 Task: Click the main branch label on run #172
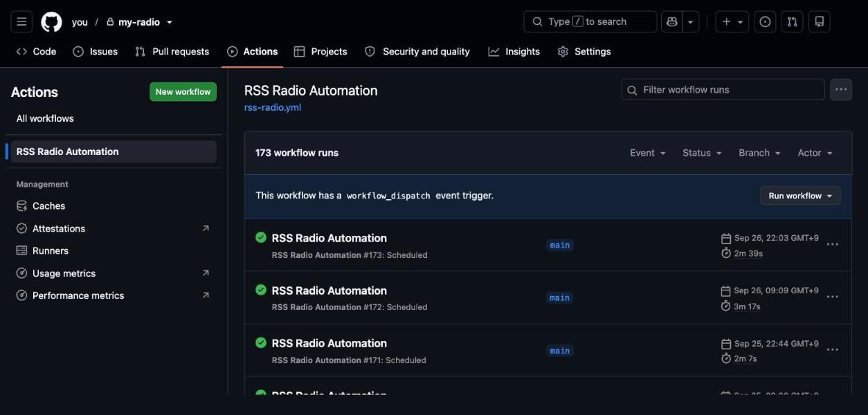(559, 297)
